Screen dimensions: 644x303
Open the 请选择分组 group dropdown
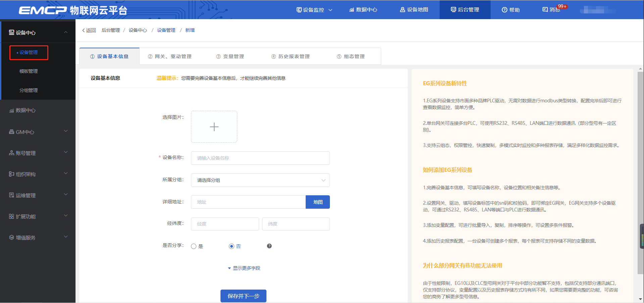pyautogui.click(x=260, y=180)
